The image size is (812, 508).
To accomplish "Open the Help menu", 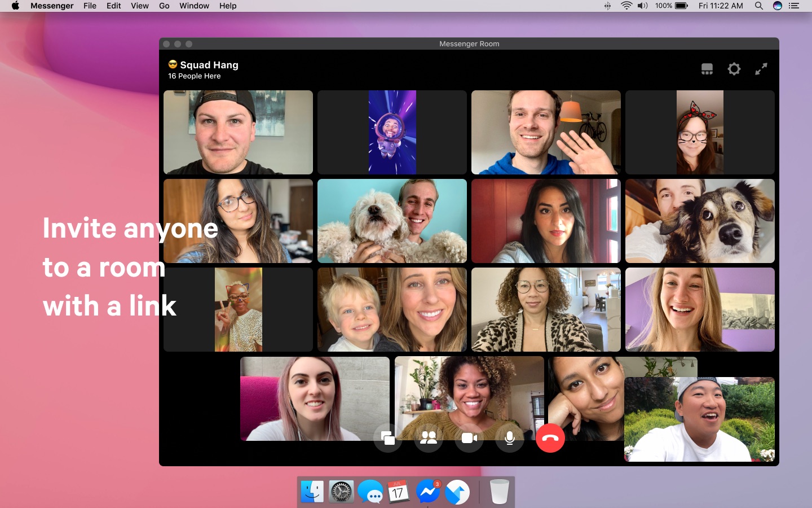I will coord(228,6).
